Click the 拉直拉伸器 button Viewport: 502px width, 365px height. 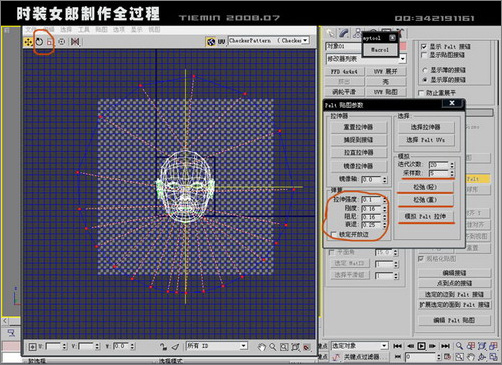tap(359, 153)
